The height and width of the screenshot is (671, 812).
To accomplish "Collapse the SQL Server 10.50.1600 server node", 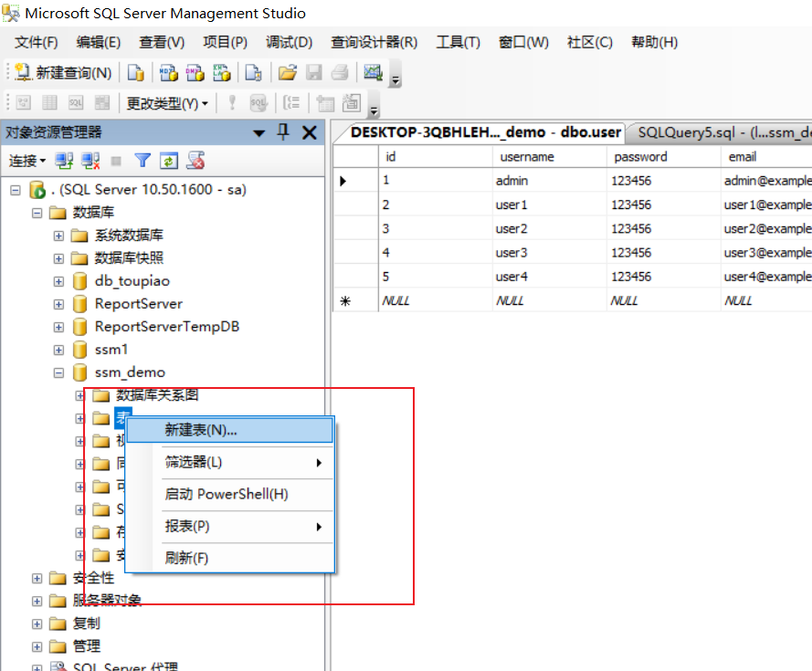I will click(x=16, y=190).
